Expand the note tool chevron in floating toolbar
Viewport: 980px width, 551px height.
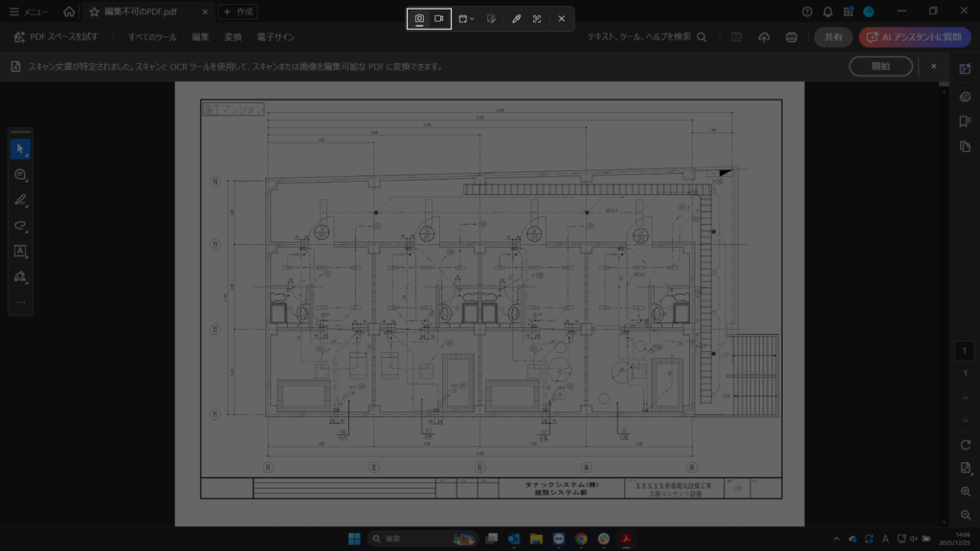click(x=473, y=18)
